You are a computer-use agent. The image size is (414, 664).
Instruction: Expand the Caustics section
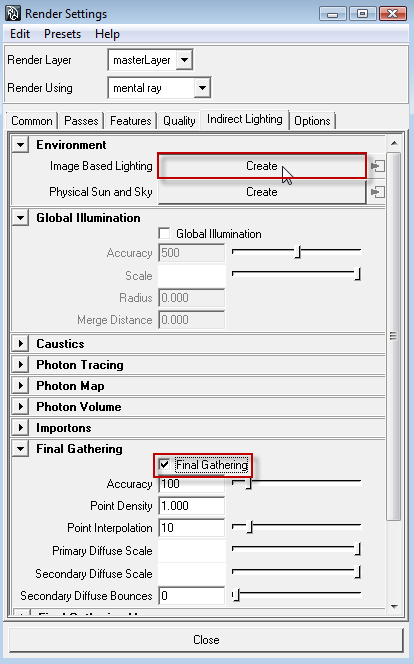tap(20, 343)
